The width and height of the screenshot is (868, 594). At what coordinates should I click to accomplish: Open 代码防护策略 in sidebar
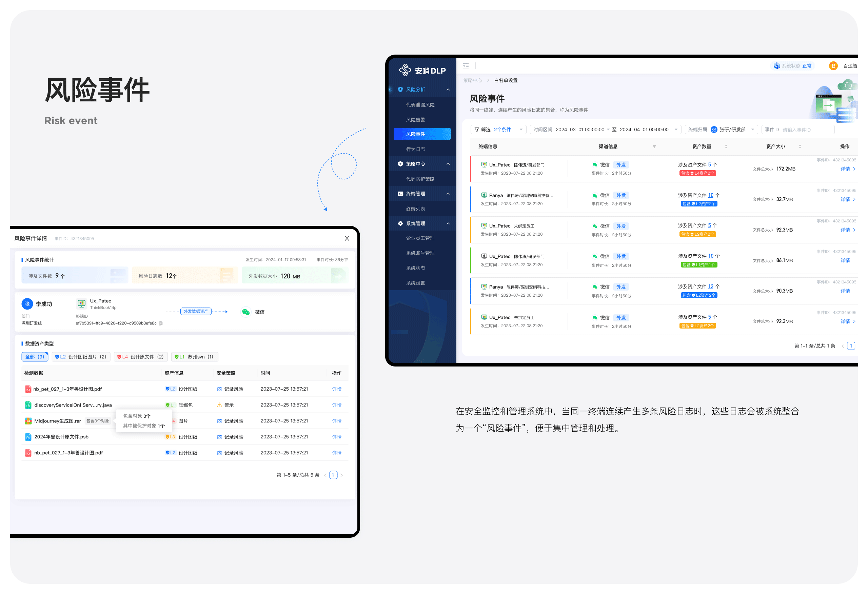click(x=420, y=179)
